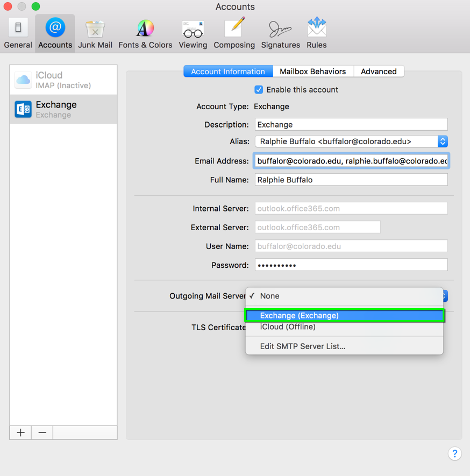Select Edit SMTP Server List…

[x=344, y=346]
